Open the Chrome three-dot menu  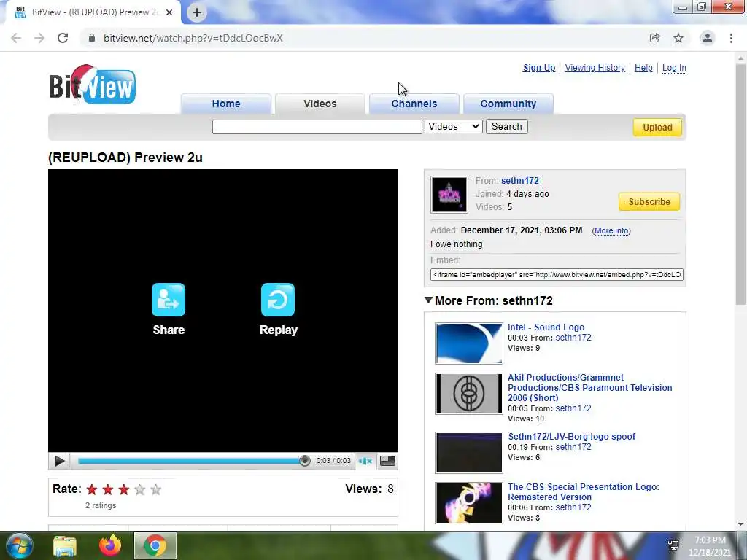(731, 38)
